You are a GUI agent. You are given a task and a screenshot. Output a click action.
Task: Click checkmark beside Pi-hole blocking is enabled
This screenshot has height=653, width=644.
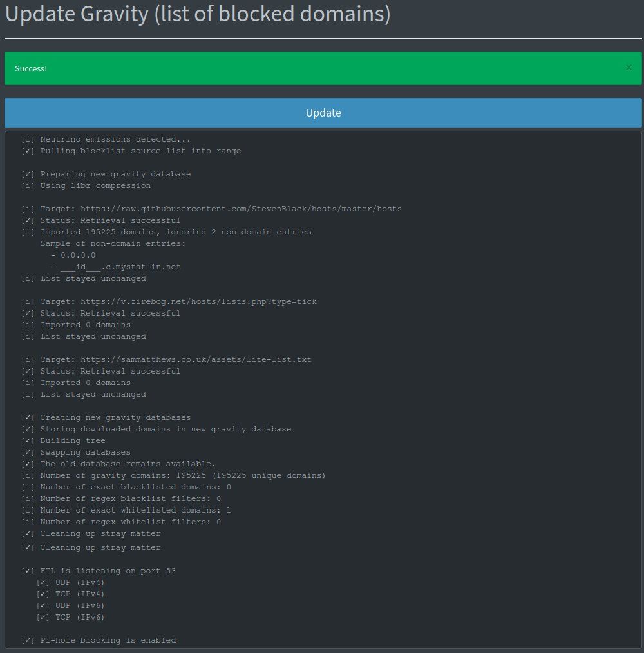pyautogui.click(x=28, y=641)
